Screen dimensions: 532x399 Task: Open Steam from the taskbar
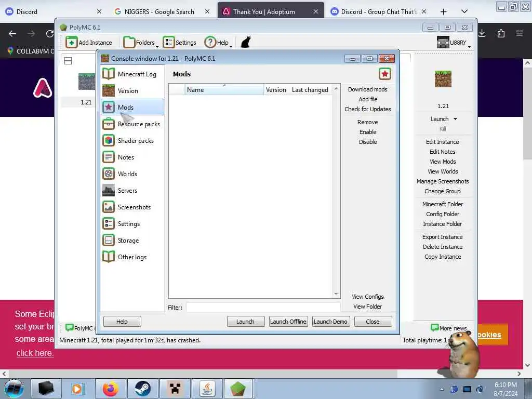(x=142, y=389)
